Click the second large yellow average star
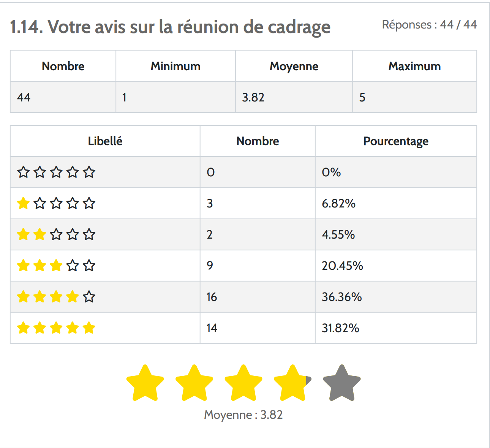Image resolution: width=490 pixels, height=448 pixels. [x=194, y=383]
